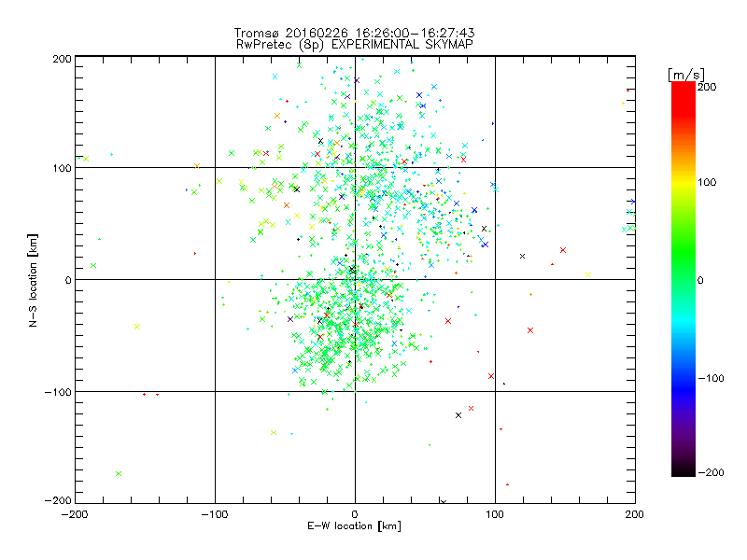
Task: Click the colorbar label '0' near green
Action: (x=700, y=280)
